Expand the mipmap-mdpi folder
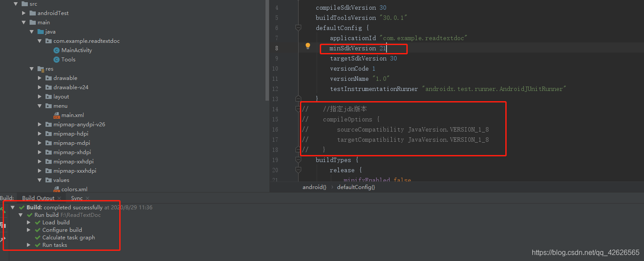 (x=40, y=143)
